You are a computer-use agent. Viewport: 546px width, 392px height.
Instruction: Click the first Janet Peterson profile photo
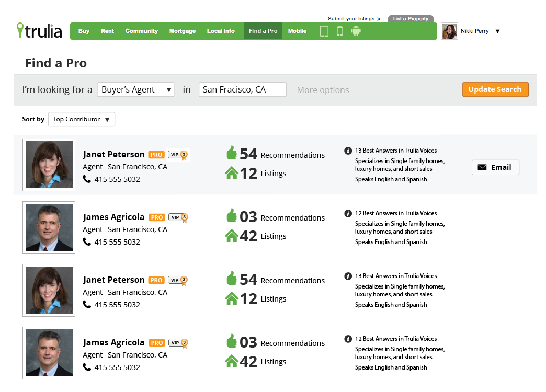(x=49, y=165)
